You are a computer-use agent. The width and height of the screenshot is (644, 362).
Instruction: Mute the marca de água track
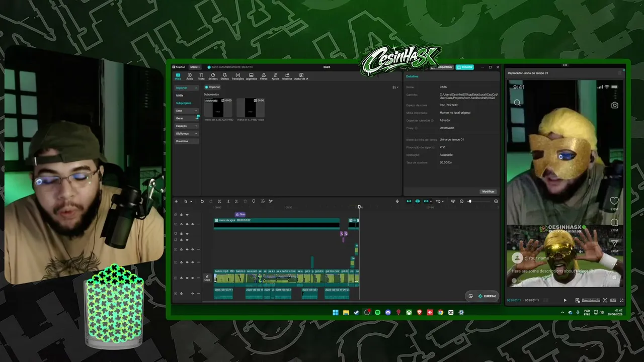[192, 224]
